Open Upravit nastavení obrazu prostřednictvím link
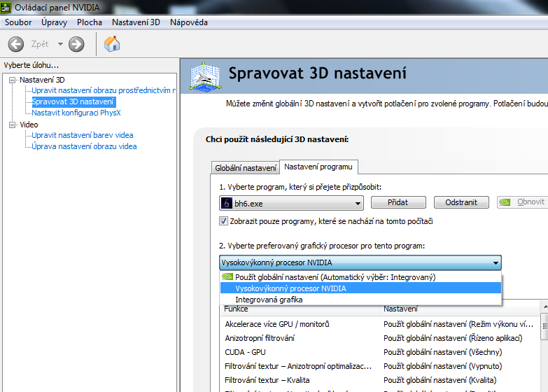This screenshot has width=548, height=392. [104, 90]
